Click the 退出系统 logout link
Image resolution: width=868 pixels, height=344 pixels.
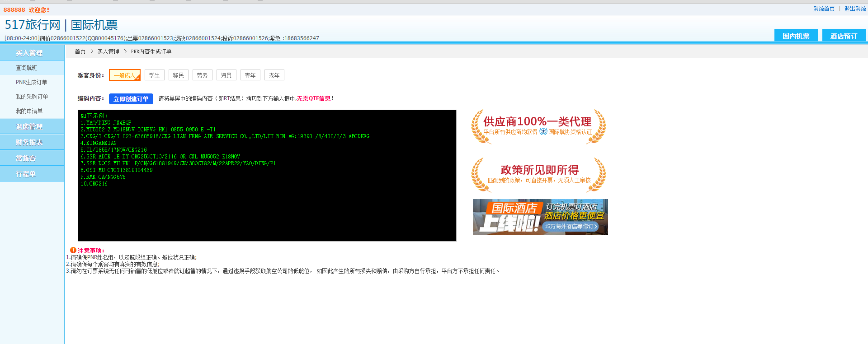pyautogui.click(x=855, y=9)
